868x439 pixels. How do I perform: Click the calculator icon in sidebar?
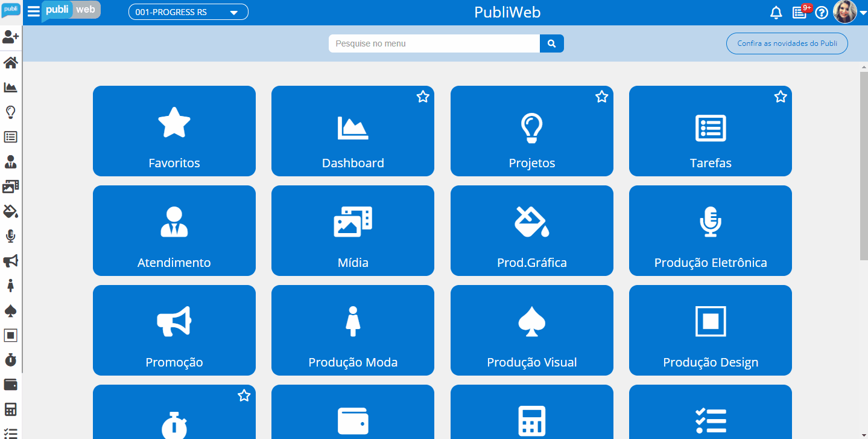click(11, 409)
